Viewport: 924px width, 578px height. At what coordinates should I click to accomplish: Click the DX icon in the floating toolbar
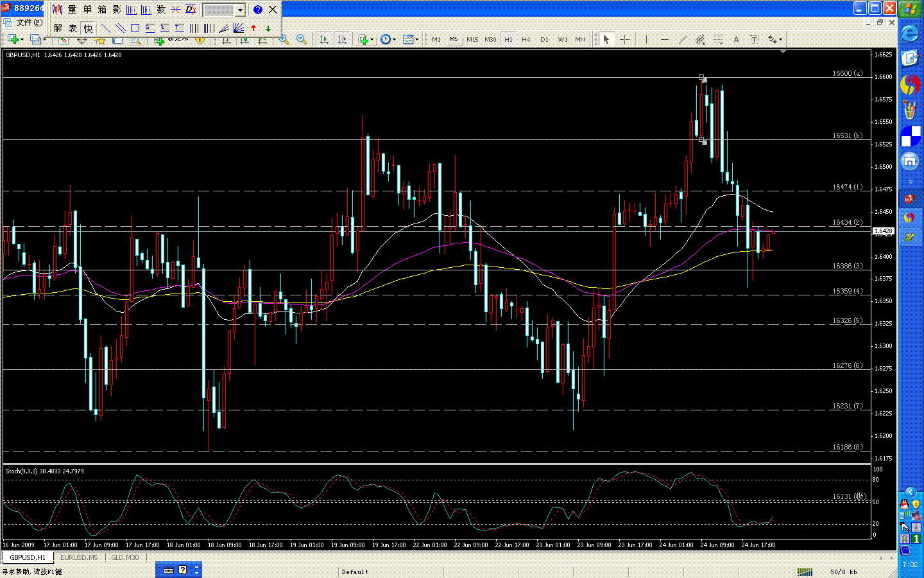(x=191, y=10)
